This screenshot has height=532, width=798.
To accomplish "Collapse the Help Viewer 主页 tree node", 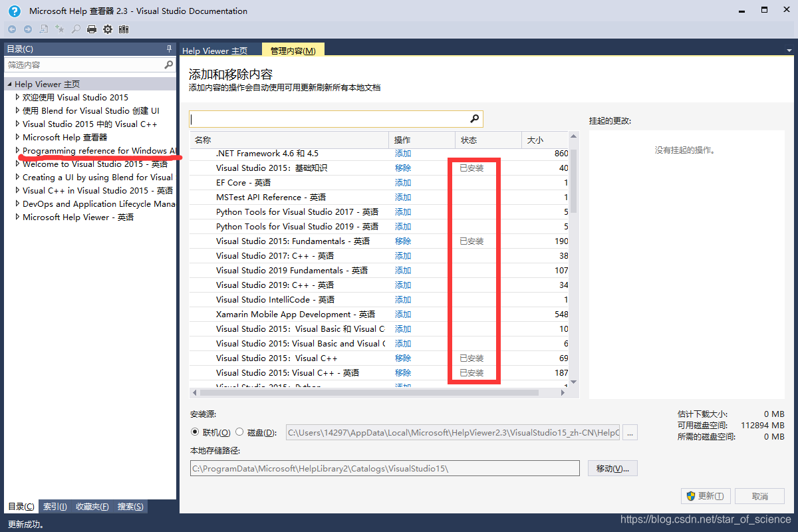I will coord(9,84).
